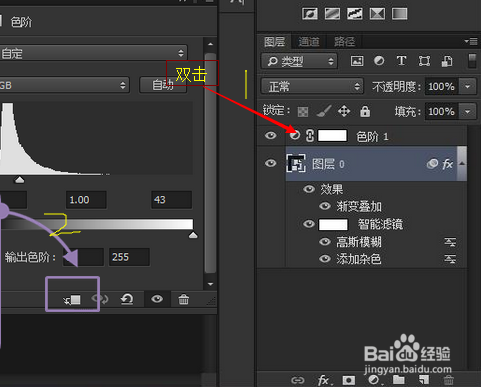Reset adjustment to defaults icon
The width and height of the screenshot is (481, 387).
click(x=127, y=299)
